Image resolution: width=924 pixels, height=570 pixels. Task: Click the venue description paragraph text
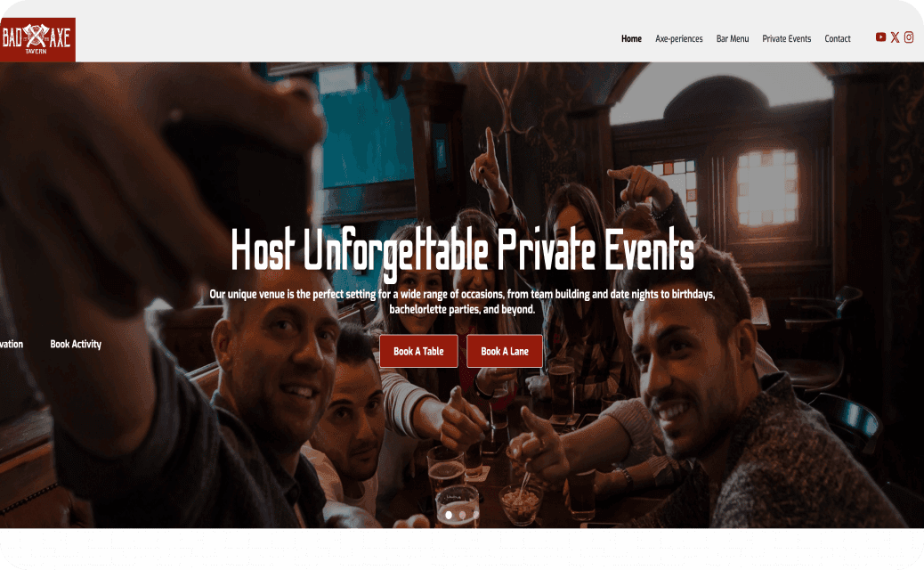[463, 301]
